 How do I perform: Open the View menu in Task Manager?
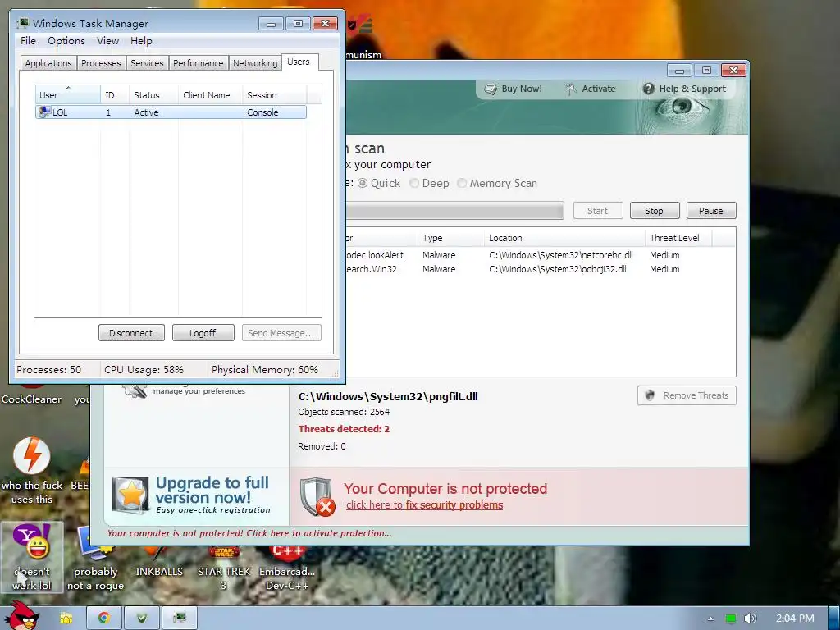pos(107,41)
